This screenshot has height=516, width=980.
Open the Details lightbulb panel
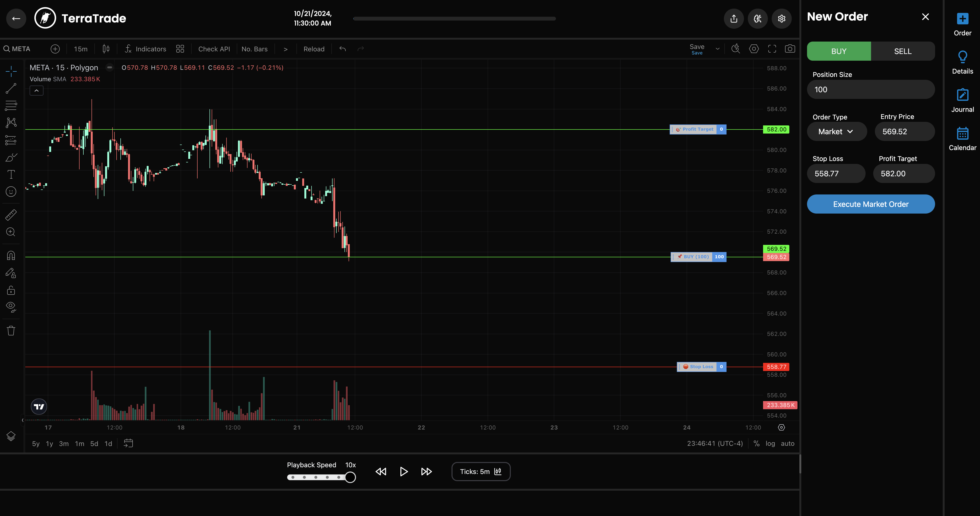pyautogui.click(x=962, y=57)
